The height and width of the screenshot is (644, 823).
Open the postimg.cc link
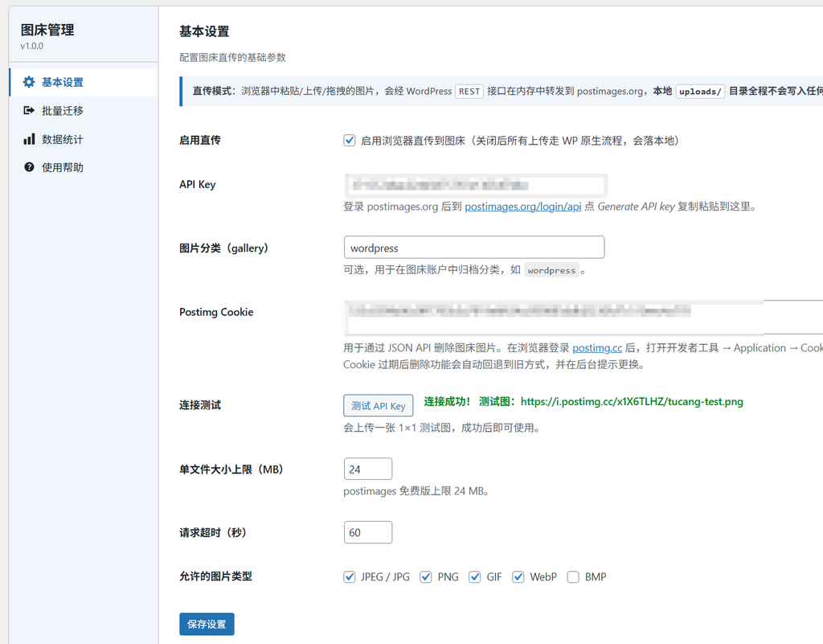(x=597, y=348)
